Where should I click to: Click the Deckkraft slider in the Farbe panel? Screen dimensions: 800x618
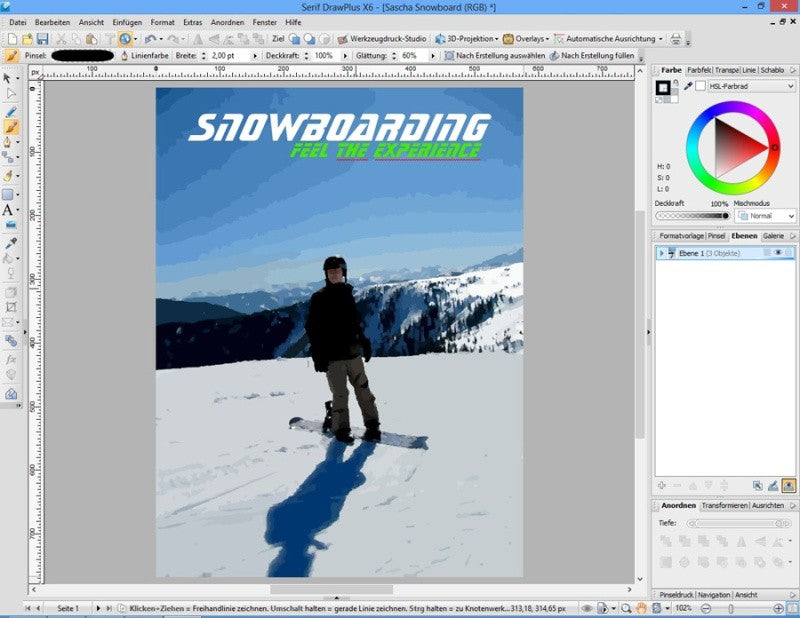692,216
